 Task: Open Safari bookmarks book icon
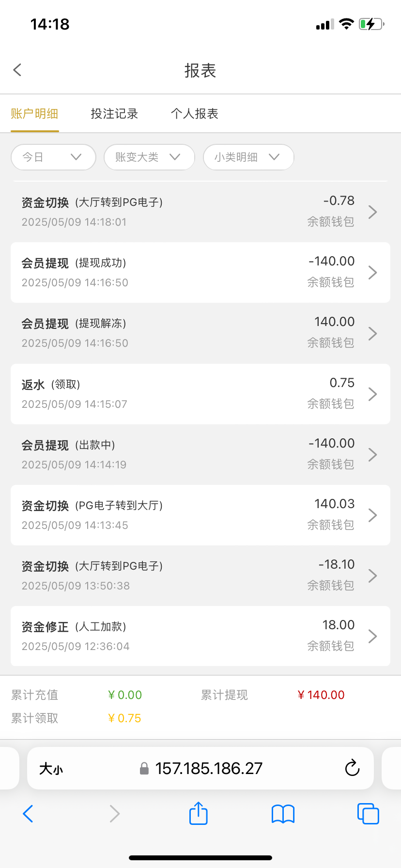click(x=283, y=814)
